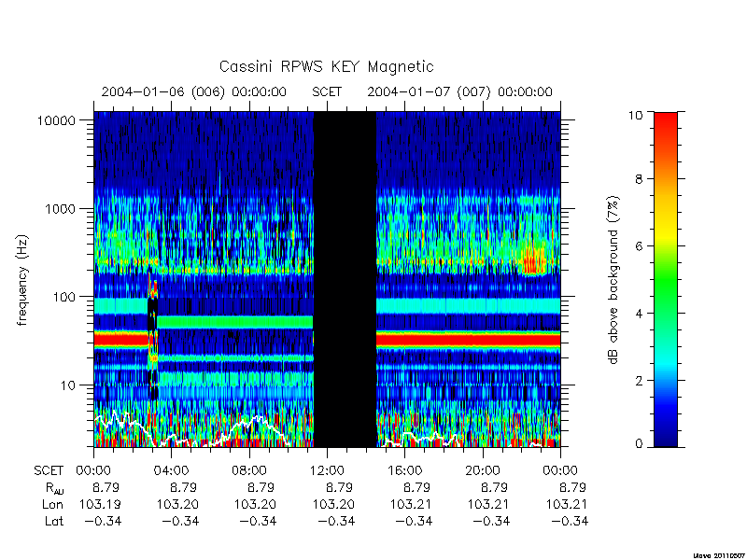Select end date "2004-01-07 (007) 00:00:00"
Screen dimensions: 747x560
[459, 91]
